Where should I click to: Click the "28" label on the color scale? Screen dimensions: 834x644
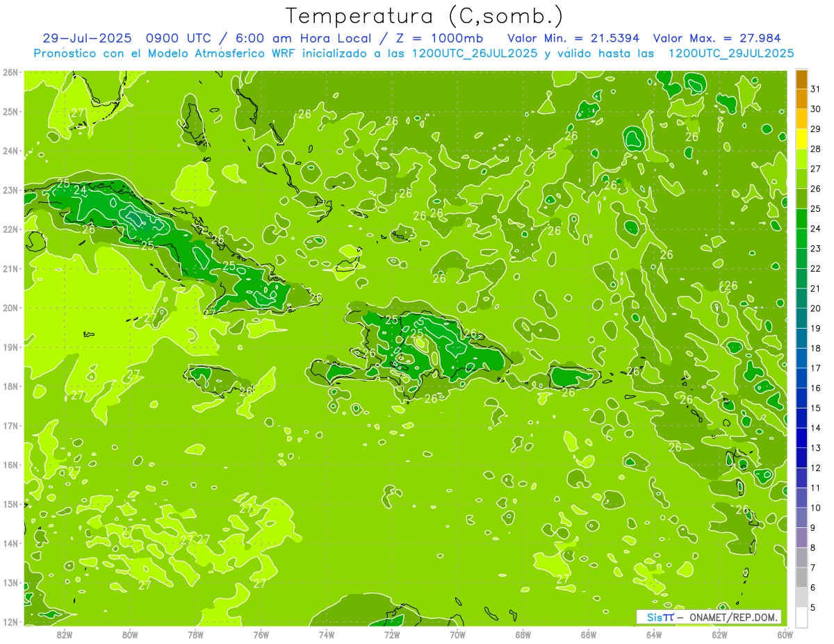coord(815,149)
